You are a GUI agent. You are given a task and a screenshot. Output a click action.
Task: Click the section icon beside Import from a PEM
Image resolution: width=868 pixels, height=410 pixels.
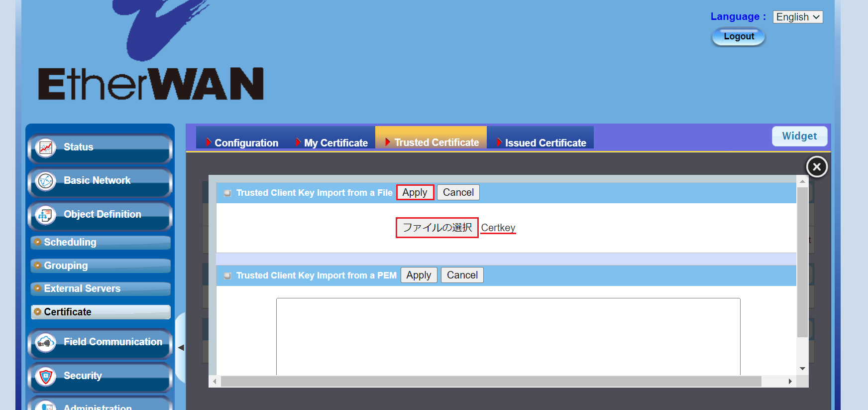pos(227,275)
